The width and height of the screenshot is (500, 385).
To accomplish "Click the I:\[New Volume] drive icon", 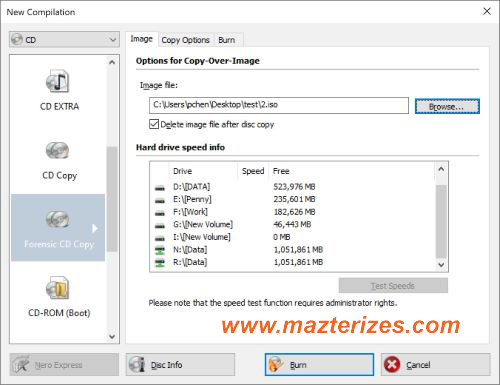I will point(160,238).
